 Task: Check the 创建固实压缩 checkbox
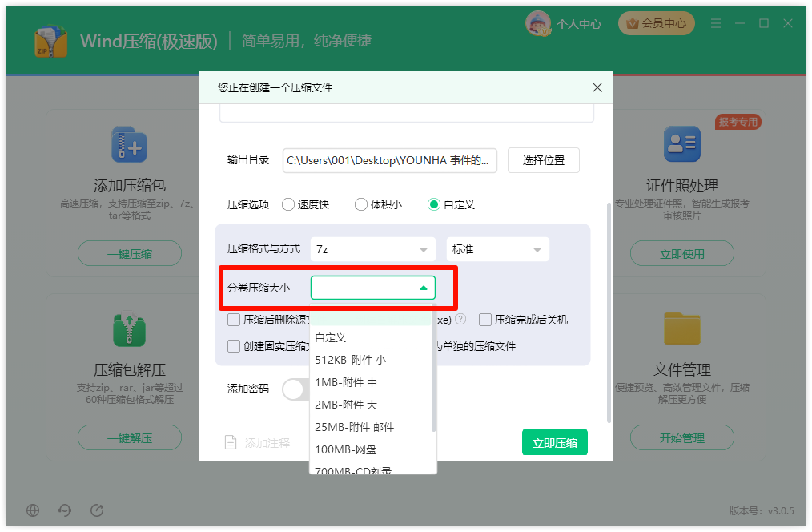234,345
